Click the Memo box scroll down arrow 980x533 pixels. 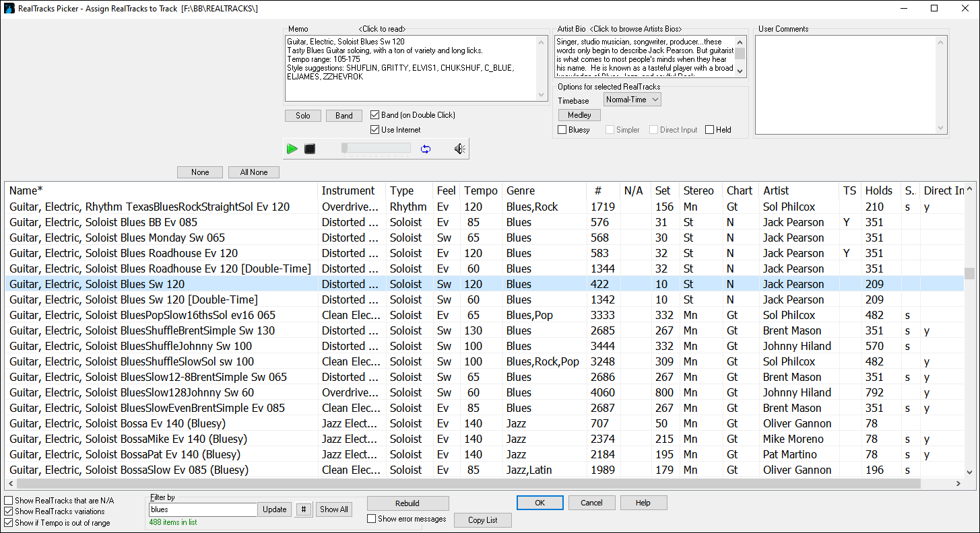[x=542, y=96]
